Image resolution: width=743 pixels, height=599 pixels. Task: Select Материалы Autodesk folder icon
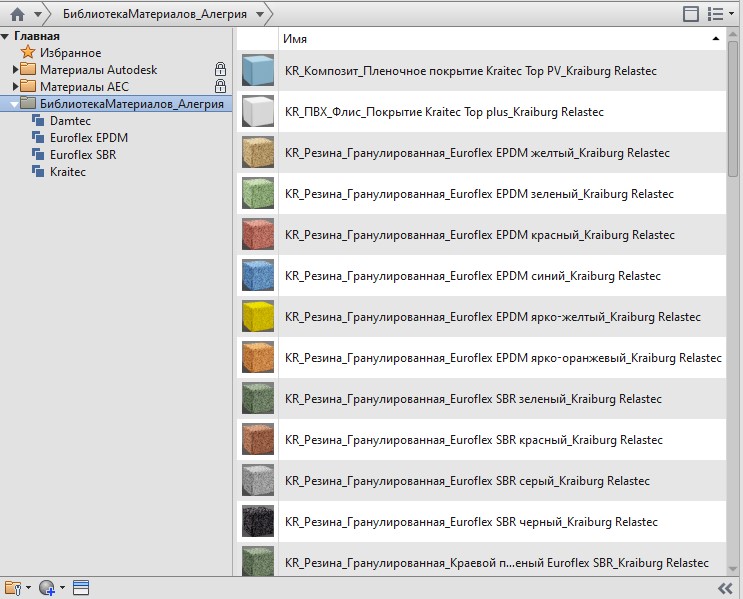coord(28,69)
